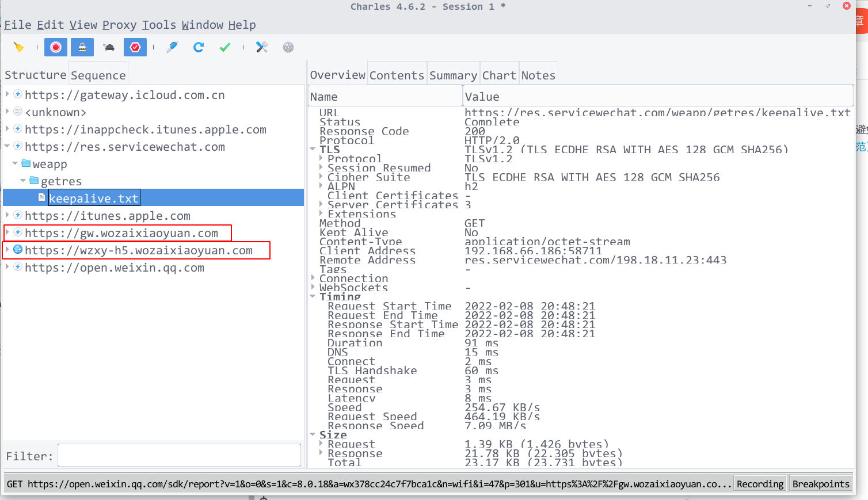Click the green validate checkmark icon
Image resolution: width=868 pixels, height=500 pixels.
225,47
